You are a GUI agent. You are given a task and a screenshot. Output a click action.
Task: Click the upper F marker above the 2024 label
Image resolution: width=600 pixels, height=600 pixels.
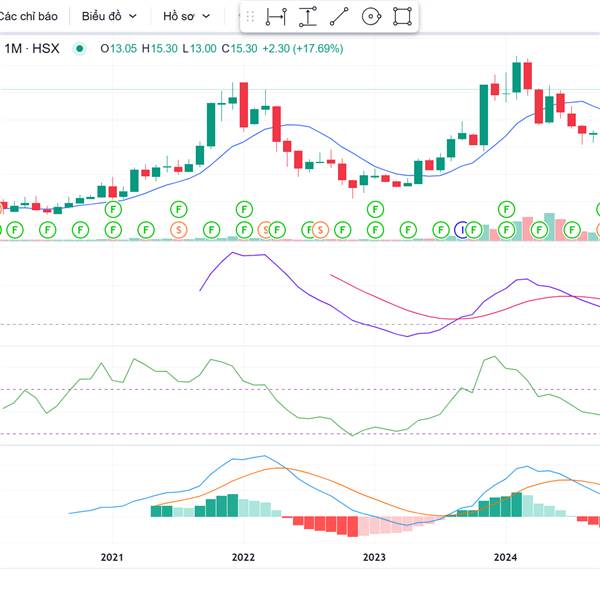coord(506,209)
